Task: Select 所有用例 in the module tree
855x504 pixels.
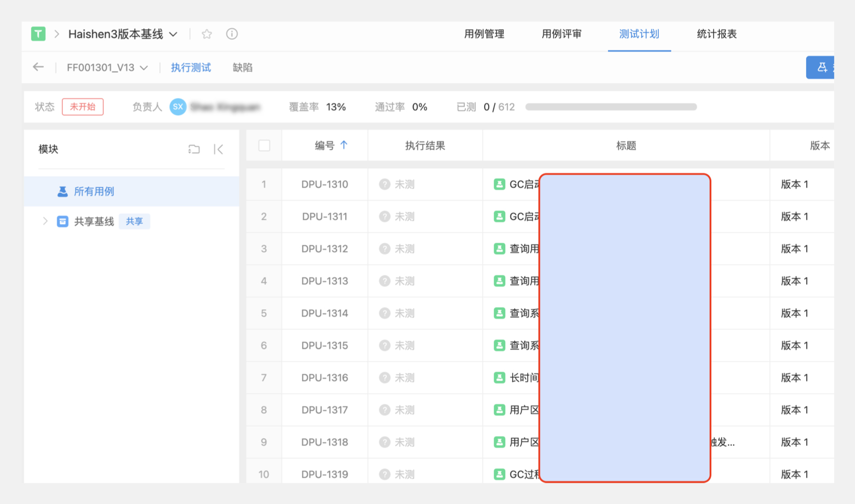Action: click(x=94, y=191)
